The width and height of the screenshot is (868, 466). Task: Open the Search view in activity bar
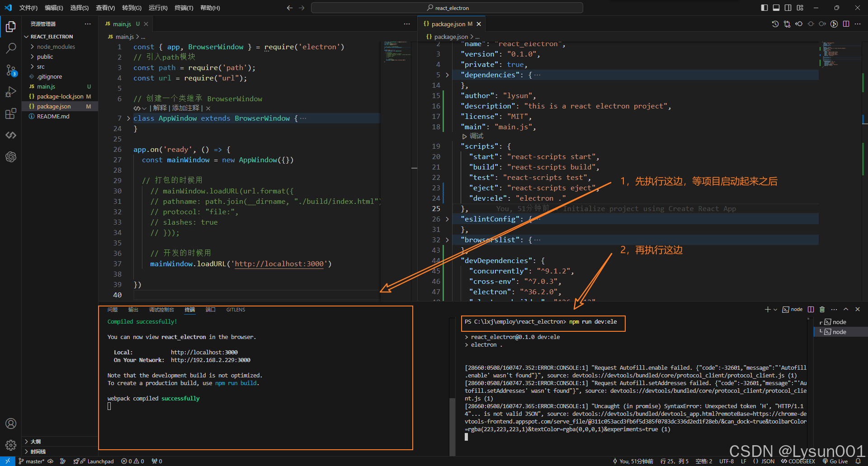pyautogui.click(x=11, y=48)
